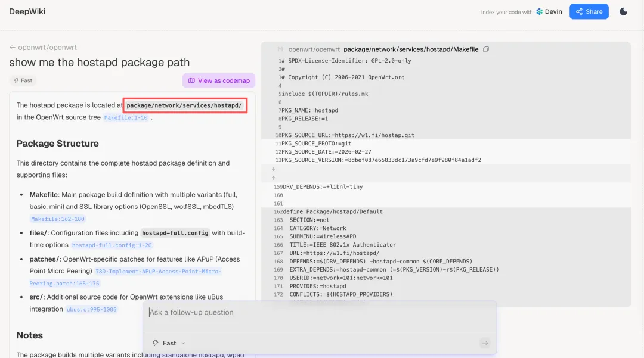Click code line PKG_SOURCE_URL:=https://w1.fi/hostap.git
This screenshot has width=644, height=358.
(348, 135)
